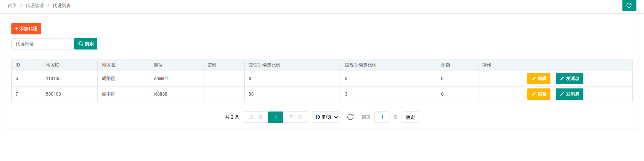Click the 提现手续费比例 column header
Screen dimensions: 644x161
pos(361,65)
